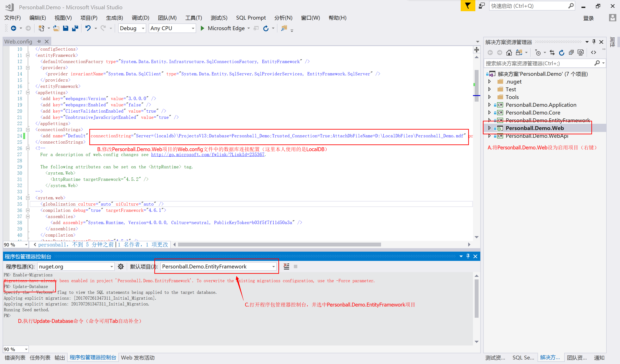Click the Find in Files icon
620x364 pixels.
(284, 28)
